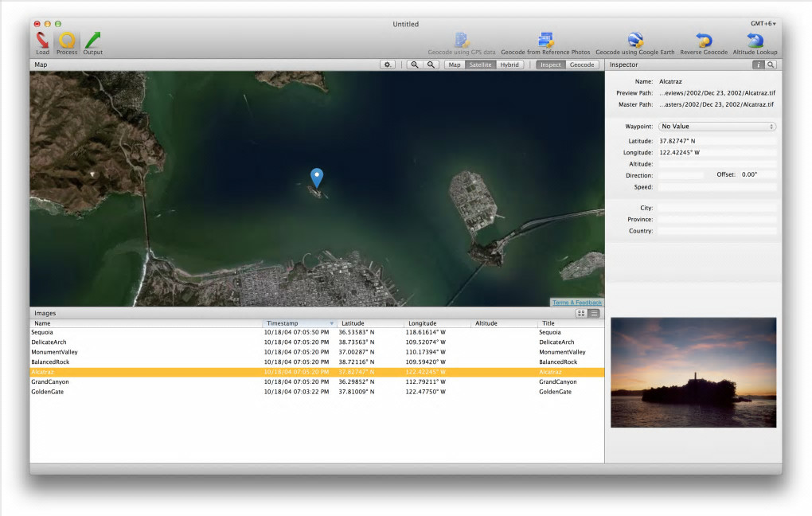This screenshot has height=516, width=812.
Task: Click the Reverse Geocode icon
Action: [x=703, y=40]
